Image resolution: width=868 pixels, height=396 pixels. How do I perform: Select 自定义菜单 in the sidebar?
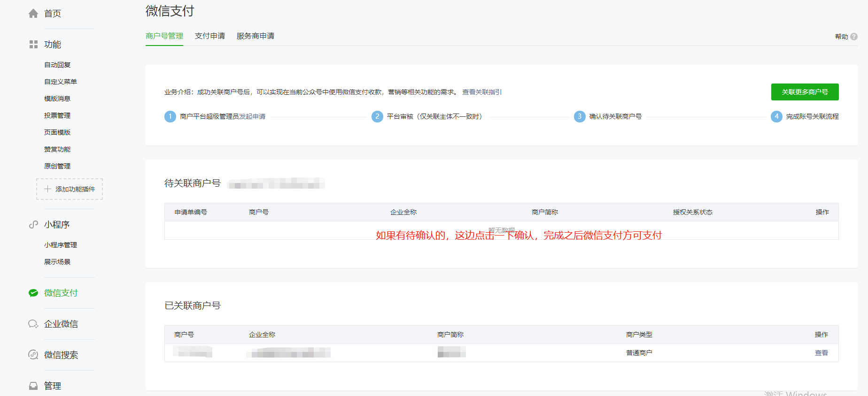pyautogui.click(x=61, y=82)
